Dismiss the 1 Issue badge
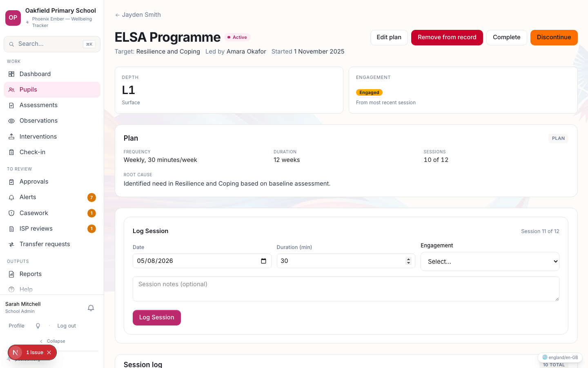This screenshot has width=588, height=368. pyautogui.click(x=49, y=352)
